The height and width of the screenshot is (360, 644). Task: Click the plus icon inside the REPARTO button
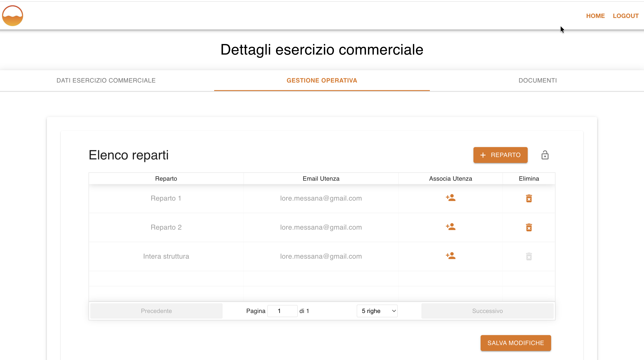pyautogui.click(x=483, y=155)
